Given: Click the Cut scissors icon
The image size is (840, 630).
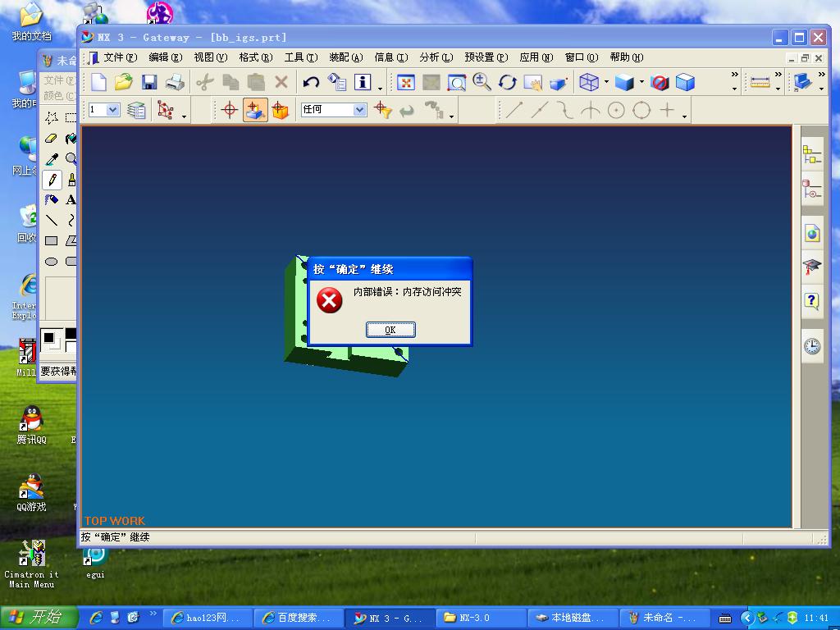Looking at the screenshot, I should [x=204, y=82].
